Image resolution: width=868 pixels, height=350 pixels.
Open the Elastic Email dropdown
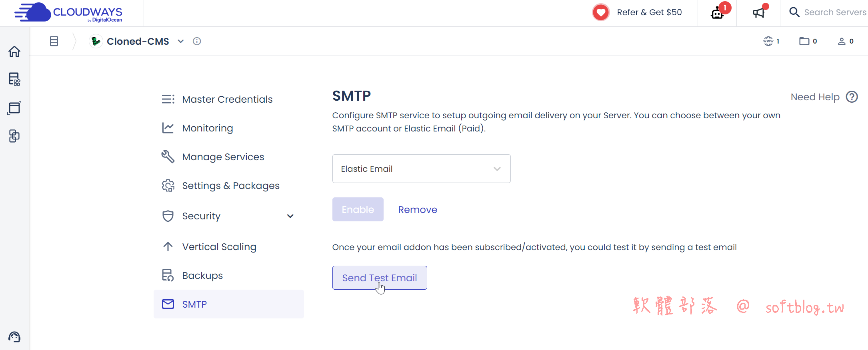click(x=421, y=169)
